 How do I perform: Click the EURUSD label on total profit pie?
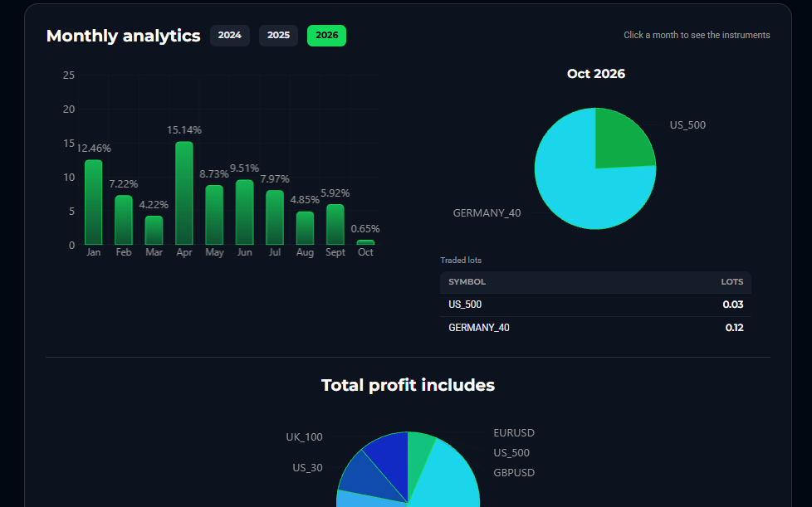pos(514,433)
